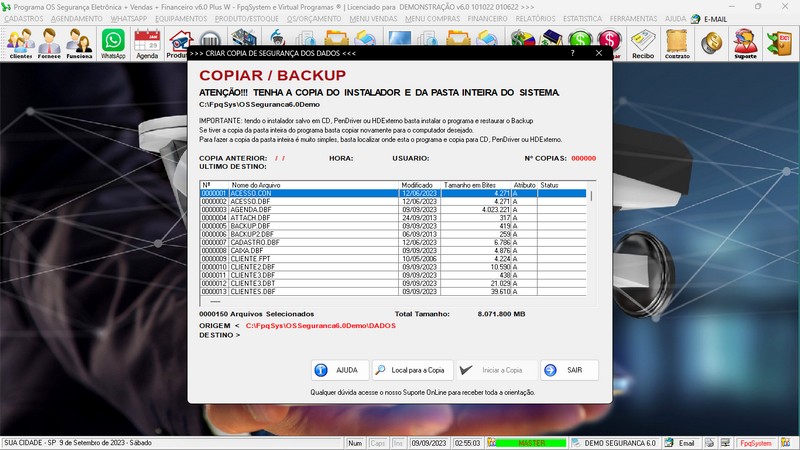Click the AJUDA button in dialog

click(x=340, y=370)
